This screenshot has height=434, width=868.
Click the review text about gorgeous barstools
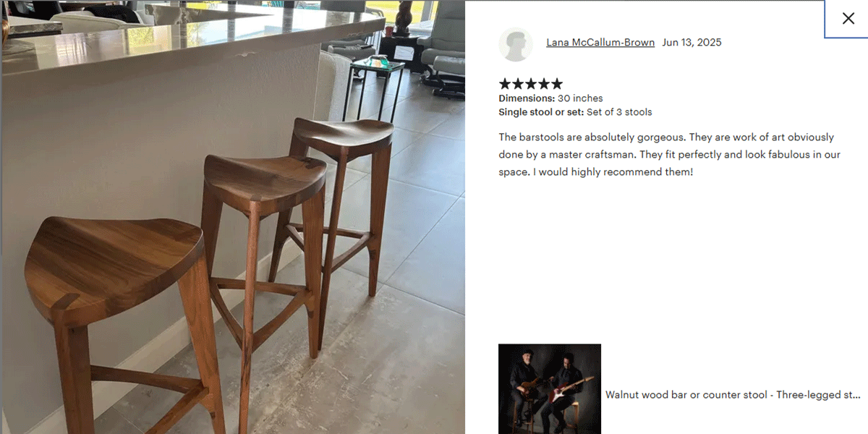click(x=669, y=155)
